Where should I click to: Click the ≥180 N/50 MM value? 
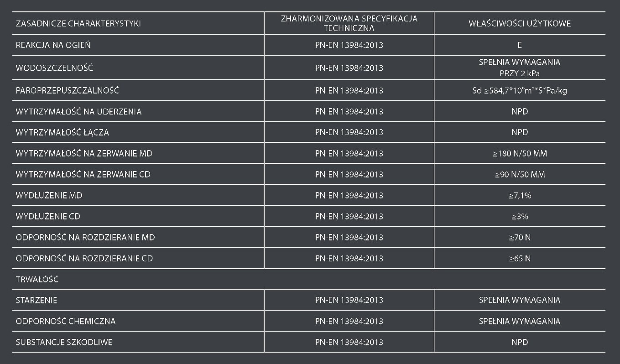click(x=520, y=153)
